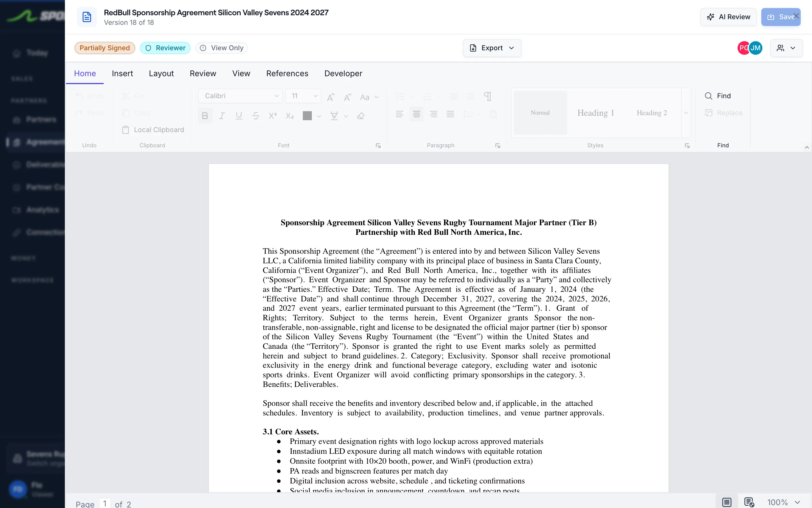The height and width of the screenshot is (508, 812).
Task: Toggle Subscript formatting
Action: pos(290,116)
